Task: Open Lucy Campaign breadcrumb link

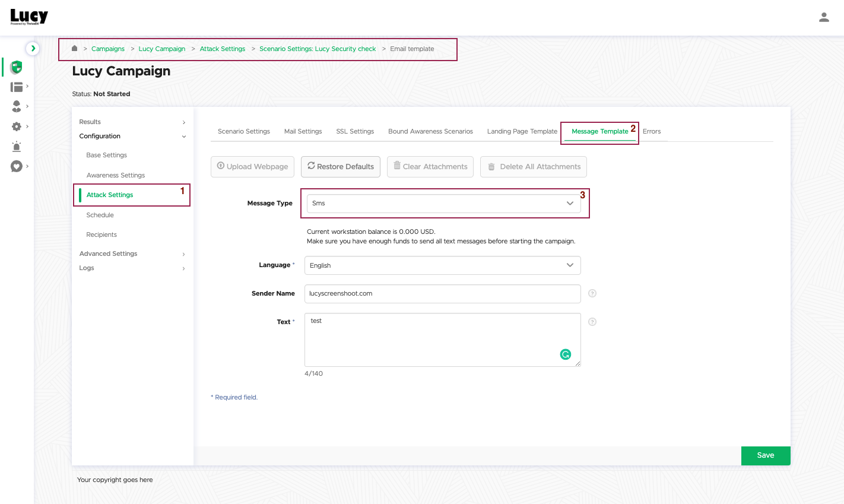Action: (x=161, y=49)
